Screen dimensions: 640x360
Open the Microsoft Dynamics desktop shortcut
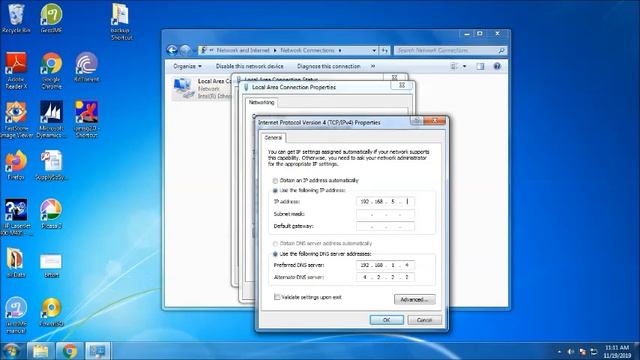51,120
